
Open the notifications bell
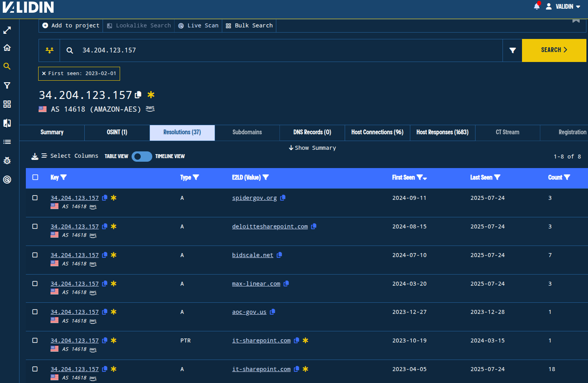537,6
